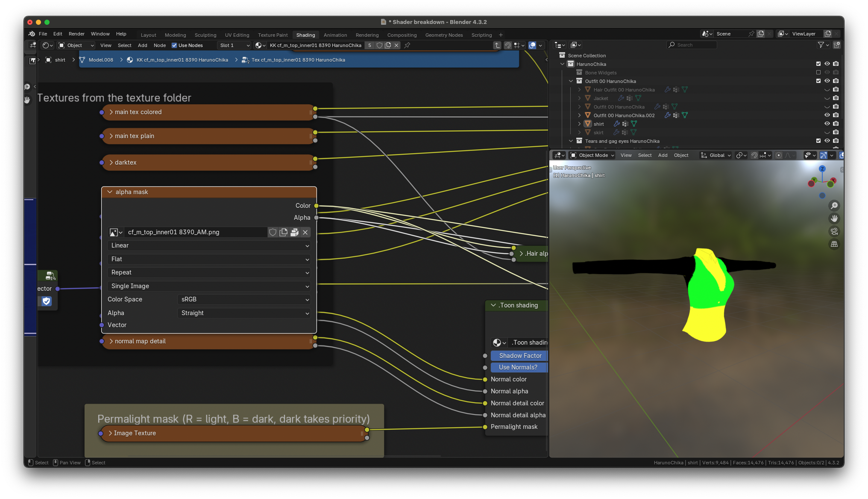
Task: Open the Object Mode dropdown
Action: click(592, 155)
